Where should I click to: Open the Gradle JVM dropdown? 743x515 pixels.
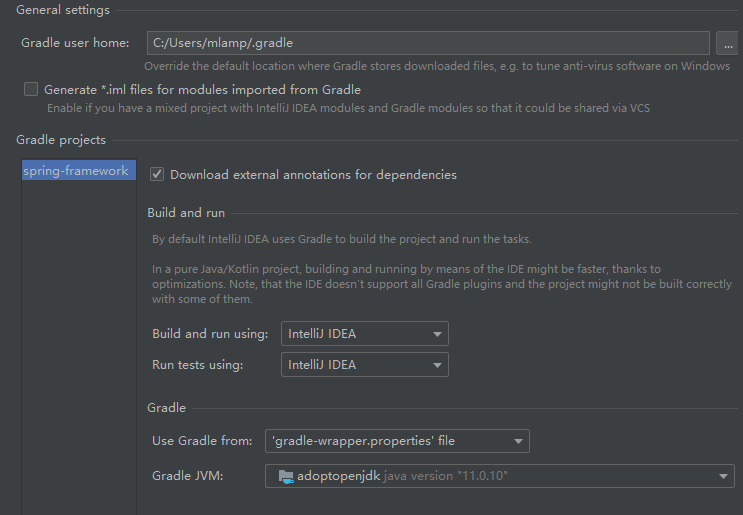point(499,476)
